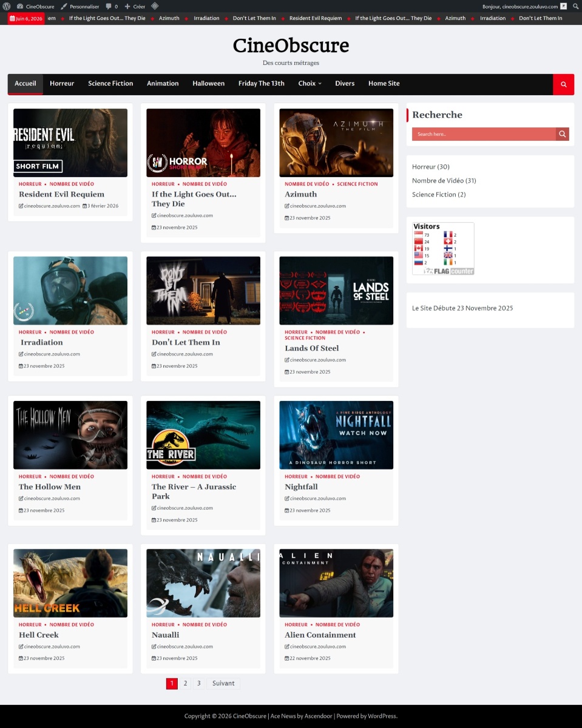This screenshot has height=728, width=582.
Task: Open the If the Light Goes Out thumbnail
Action: pyautogui.click(x=203, y=143)
